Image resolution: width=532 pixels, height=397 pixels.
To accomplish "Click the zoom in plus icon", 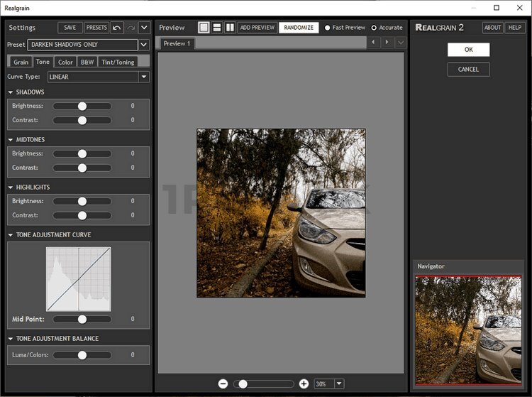I will point(304,384).
